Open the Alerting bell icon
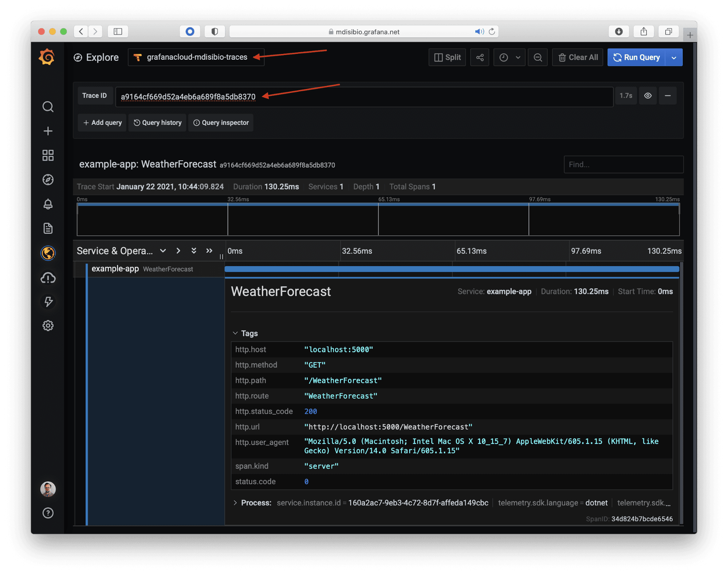This screenshot has width=728, height=575. pos(48,204)
